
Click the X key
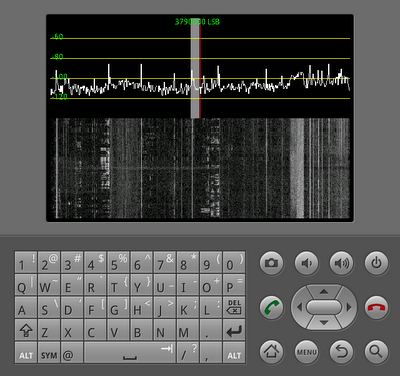[72, 330]
